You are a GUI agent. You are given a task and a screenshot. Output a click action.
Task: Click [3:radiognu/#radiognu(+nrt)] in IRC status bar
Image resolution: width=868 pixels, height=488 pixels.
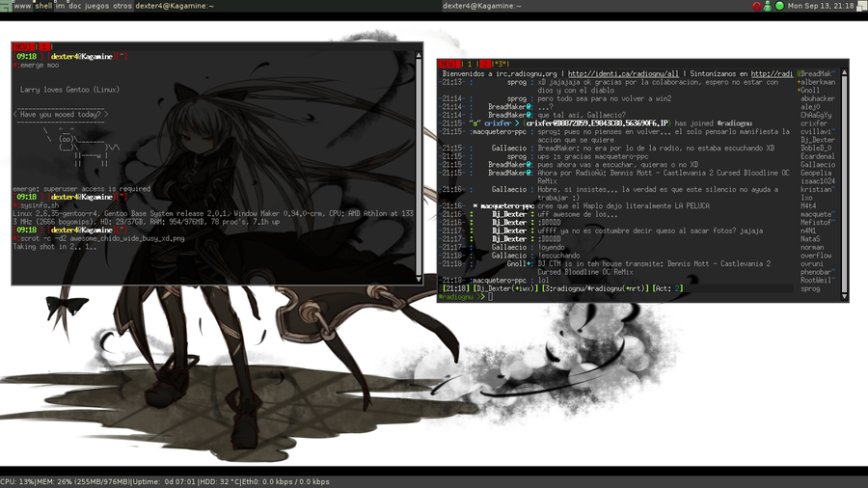(595, 288)
